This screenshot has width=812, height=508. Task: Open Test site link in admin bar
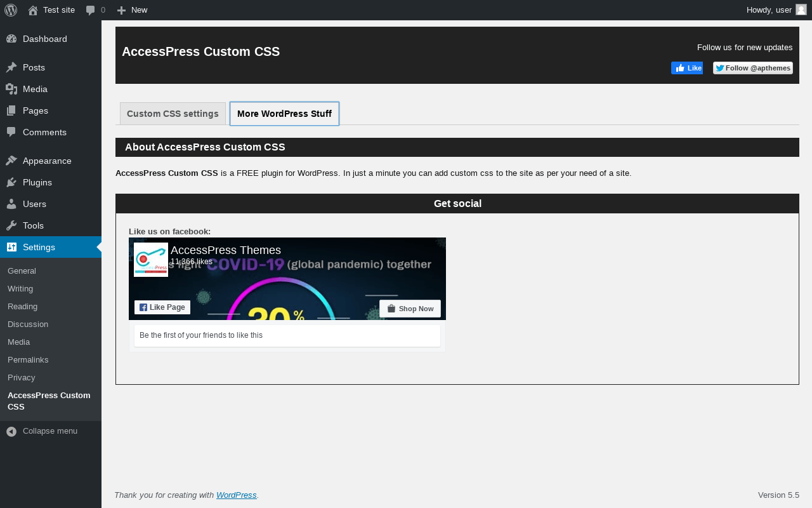pyautogui.click(x=59, y=10)
